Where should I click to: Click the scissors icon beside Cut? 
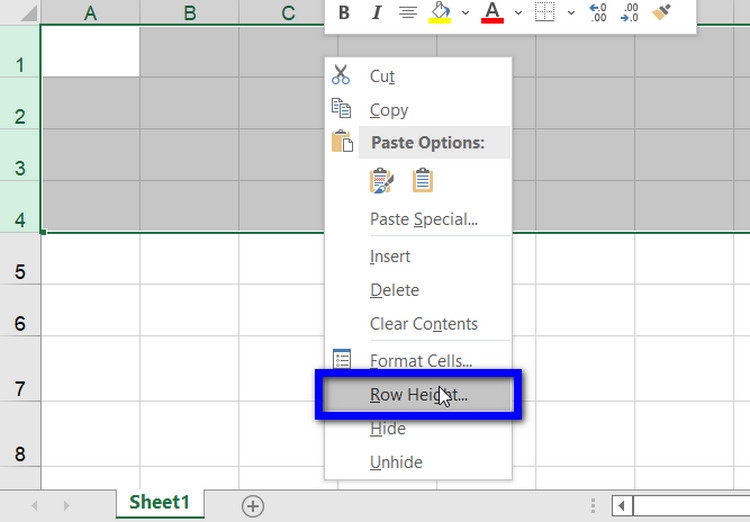pyautogui.click(x=341, y=75)
